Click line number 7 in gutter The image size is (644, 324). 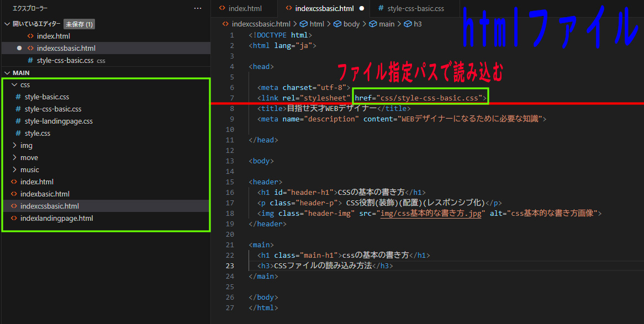click(232, 98)
